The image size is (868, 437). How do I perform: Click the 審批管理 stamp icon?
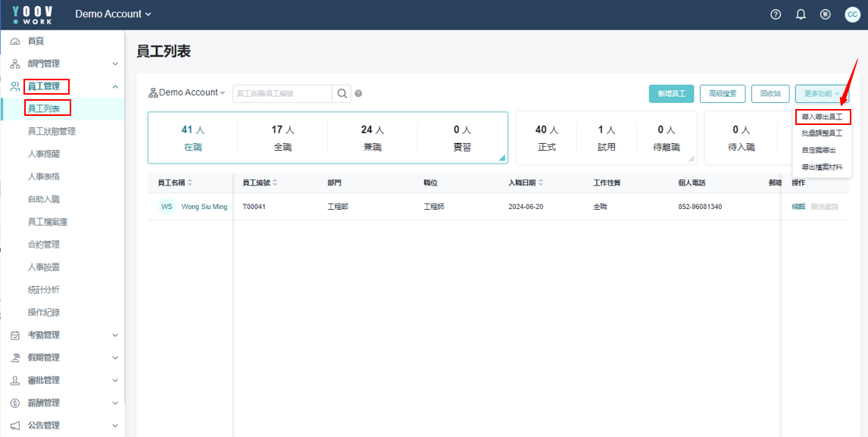(15, 380)
